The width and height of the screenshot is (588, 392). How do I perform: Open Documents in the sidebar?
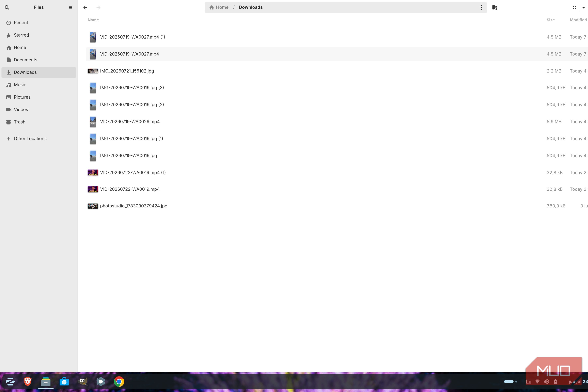point(39,60)
